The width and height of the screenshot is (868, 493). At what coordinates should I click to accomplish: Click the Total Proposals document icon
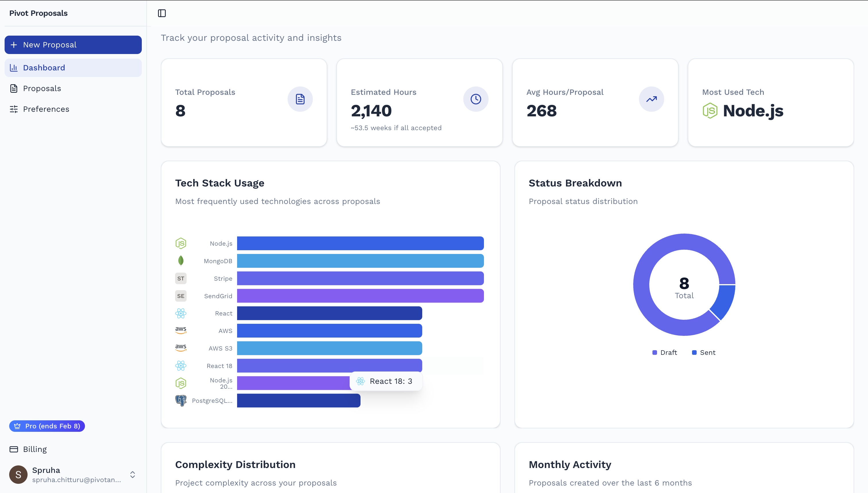(300, 99)
